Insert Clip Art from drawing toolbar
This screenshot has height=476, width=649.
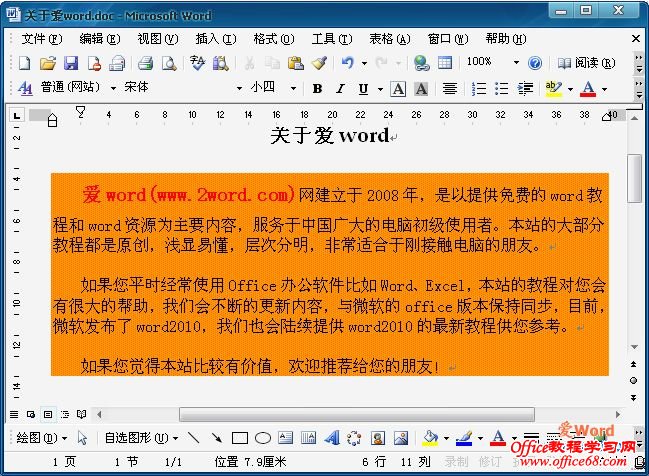pos(377,438)
